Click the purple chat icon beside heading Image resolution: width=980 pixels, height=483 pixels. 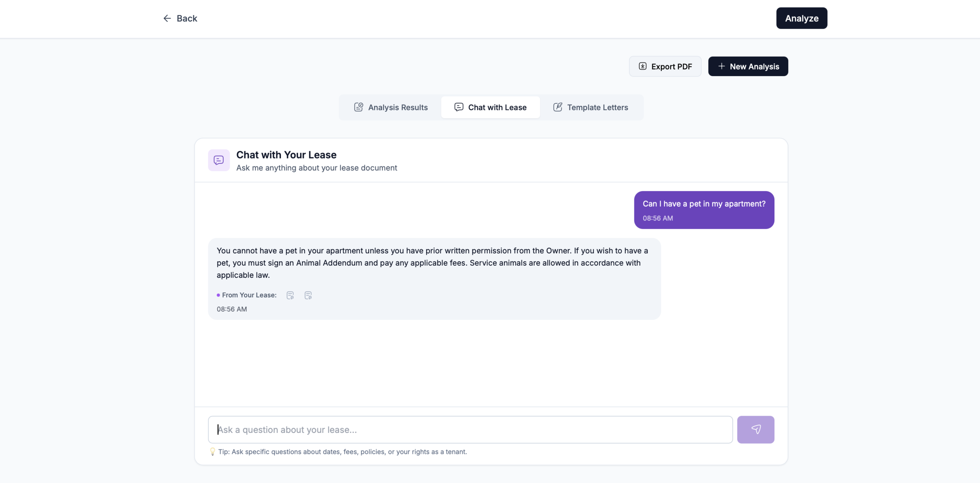click(x=219, y=160)
